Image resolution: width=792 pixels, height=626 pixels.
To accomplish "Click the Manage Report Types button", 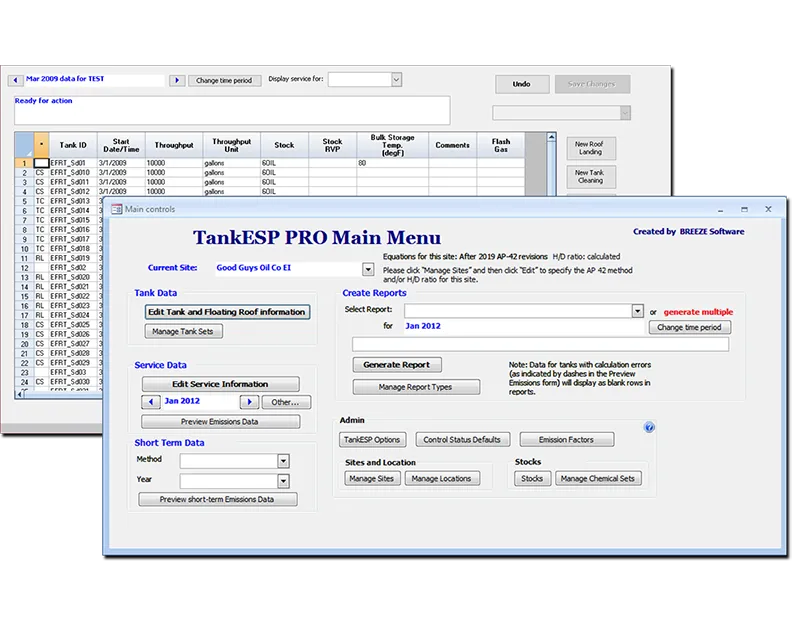I will 416,387.
